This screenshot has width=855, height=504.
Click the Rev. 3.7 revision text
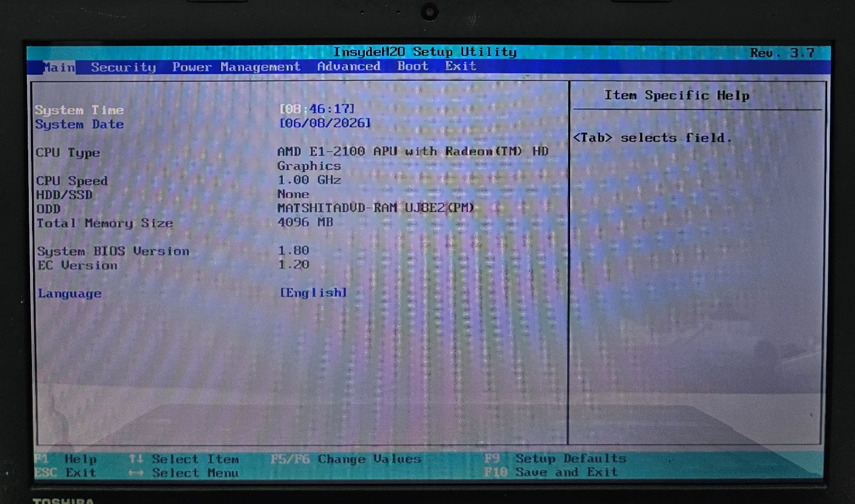coord(782,53)
